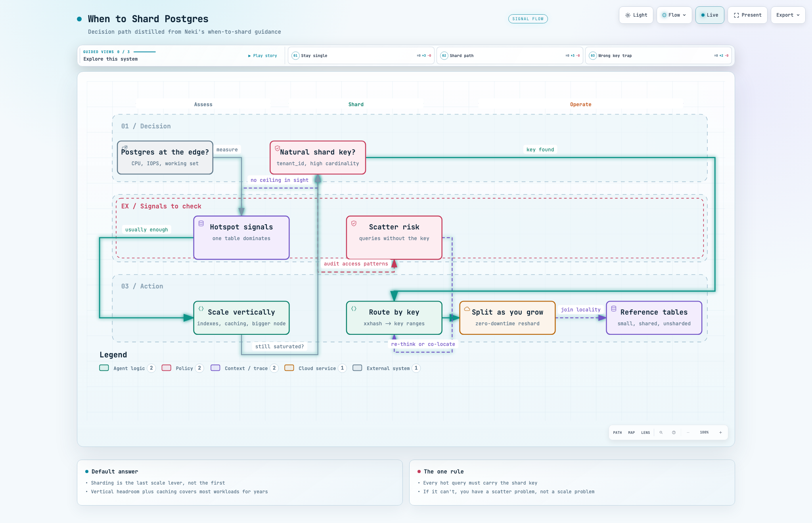Select the Route by key node
The height and width of the screenshot is (523, 812).
394,318
